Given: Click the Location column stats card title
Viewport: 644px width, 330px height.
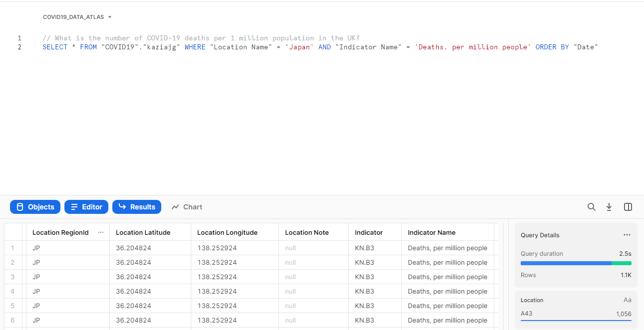Looking at the screenshot, I should [532, 300].
